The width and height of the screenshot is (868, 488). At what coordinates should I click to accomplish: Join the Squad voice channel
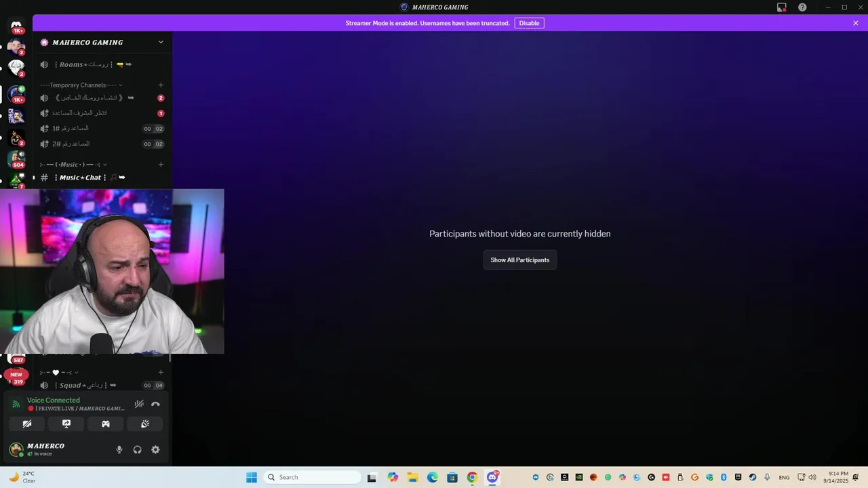tap(102, 385)
